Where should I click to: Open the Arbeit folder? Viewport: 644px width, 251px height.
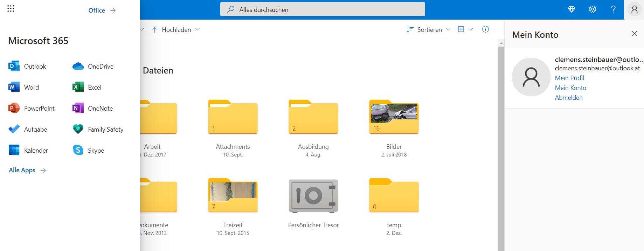click(x=159, y=117)
